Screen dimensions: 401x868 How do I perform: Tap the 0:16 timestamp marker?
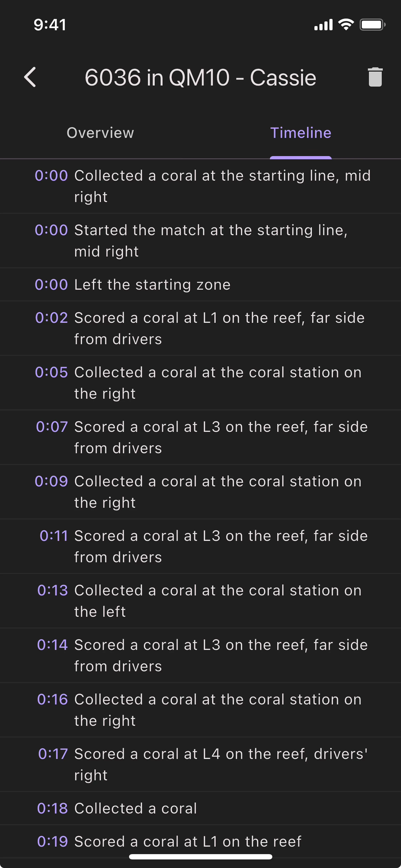coord(53,699)
